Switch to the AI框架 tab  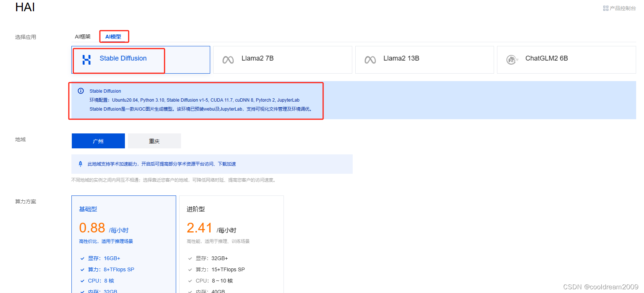click(83, 37)
